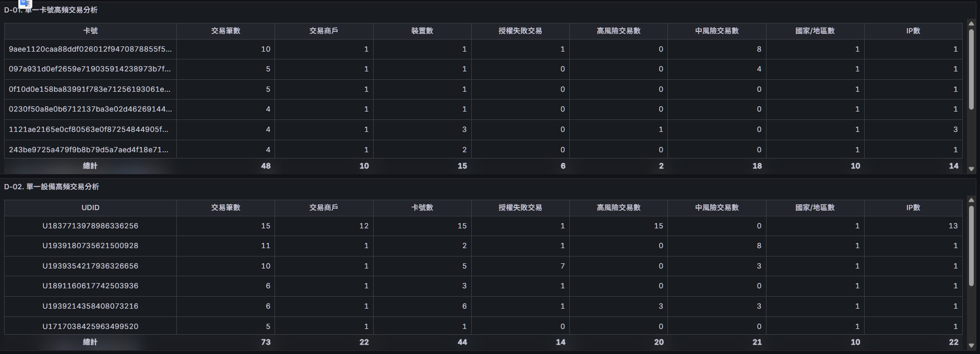This screenshot has width=980, height=354.
Task: Sort D-01 table by 裝置數 column
Action: tap(422, 31)
